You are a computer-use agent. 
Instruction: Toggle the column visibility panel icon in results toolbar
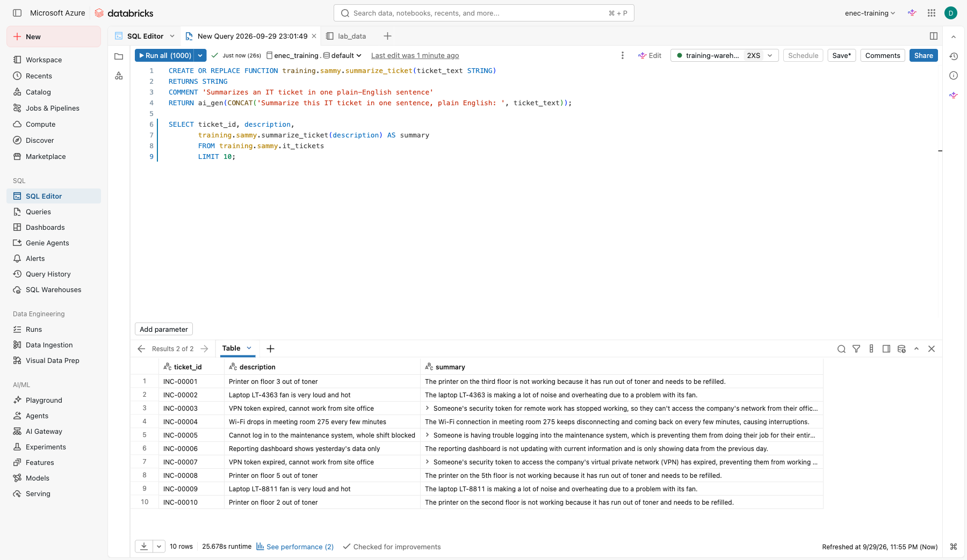(x=886, y=349)
